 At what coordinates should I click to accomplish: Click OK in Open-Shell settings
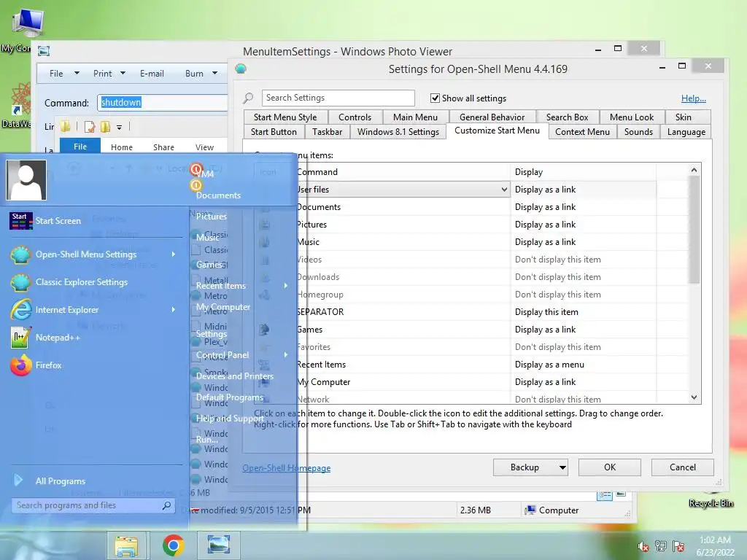(610, 467)
